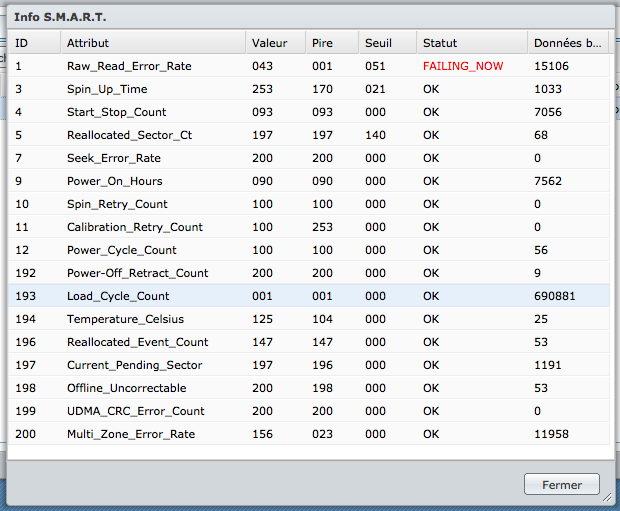Click the dialog resize grip corner
The image size is (620, 511).
coord(607,497)
